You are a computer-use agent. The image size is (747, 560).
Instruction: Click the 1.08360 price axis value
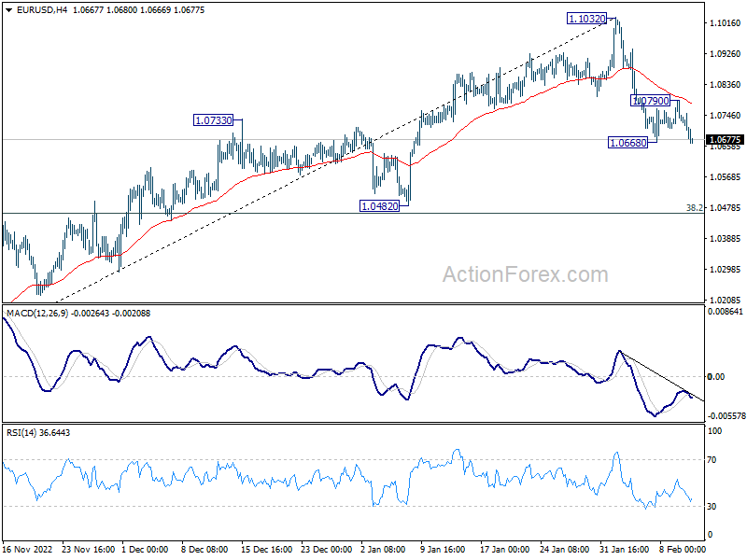(726, 84)
